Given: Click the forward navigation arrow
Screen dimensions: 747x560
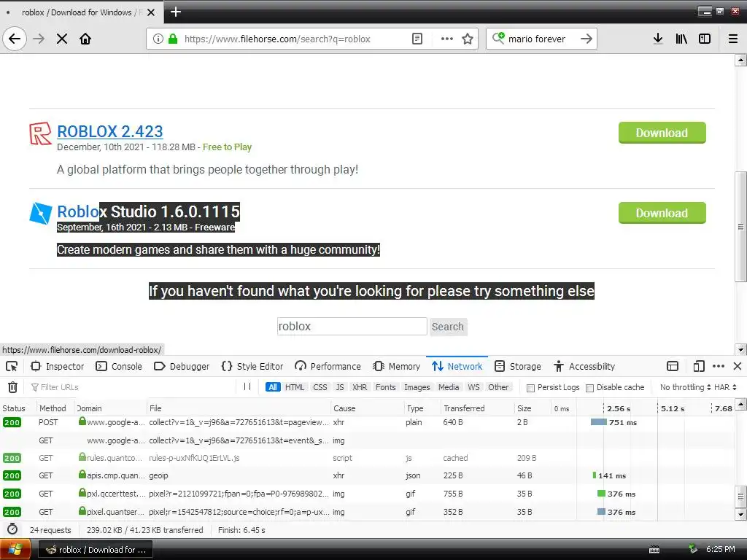Looking at the screenshot, I should pyautogui.click(x=39, y=39).
